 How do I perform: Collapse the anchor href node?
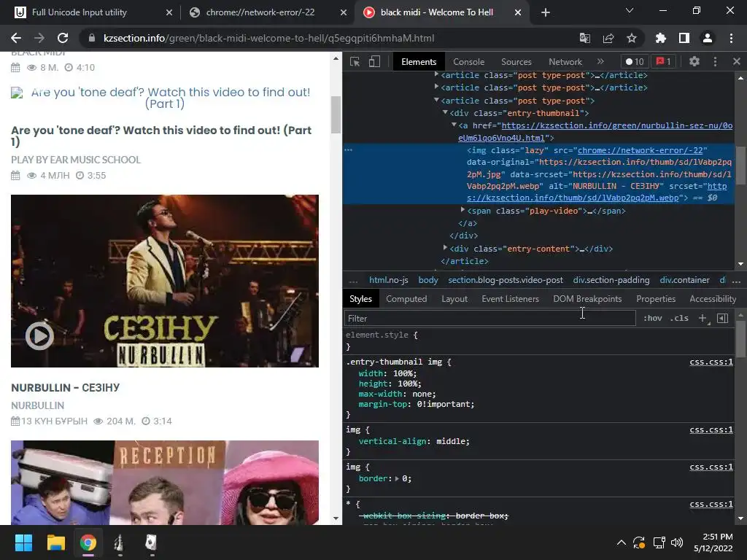[x=454, y=125]
